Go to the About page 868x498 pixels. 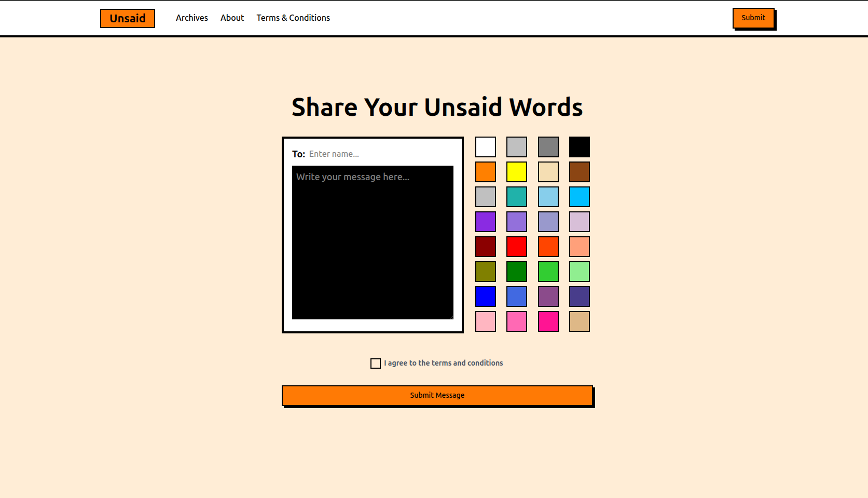[232, 18]
